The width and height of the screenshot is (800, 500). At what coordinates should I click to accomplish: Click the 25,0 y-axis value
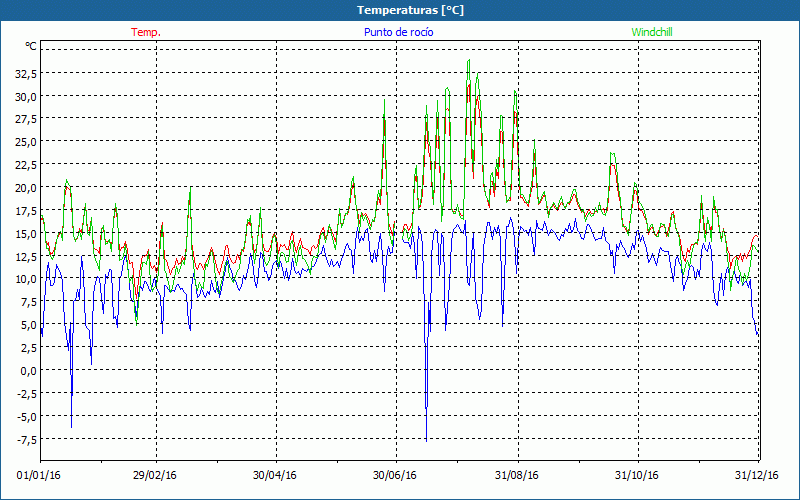[26, 142]
